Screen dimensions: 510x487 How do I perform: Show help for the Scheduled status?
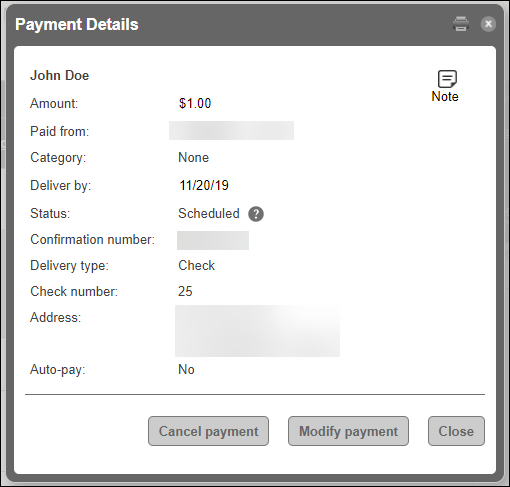coord(256,214)
